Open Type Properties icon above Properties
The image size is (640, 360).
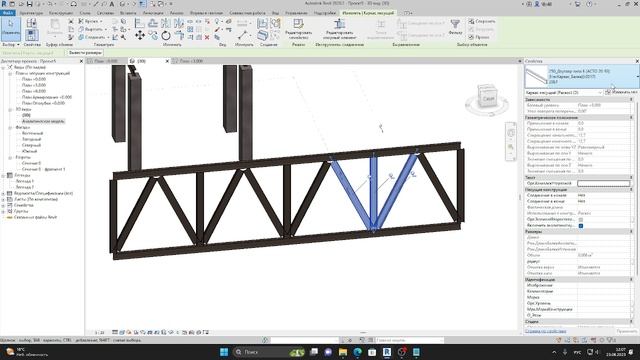(x=31, y=23)
